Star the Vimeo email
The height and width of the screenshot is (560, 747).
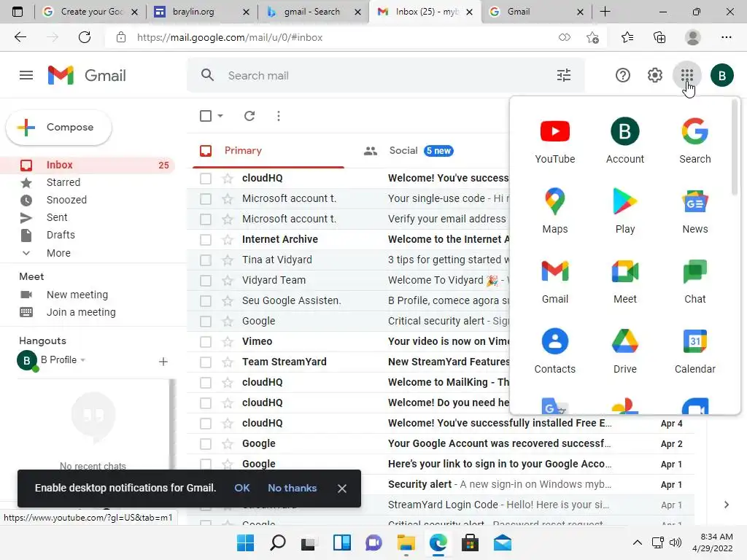tap(228, 341)
